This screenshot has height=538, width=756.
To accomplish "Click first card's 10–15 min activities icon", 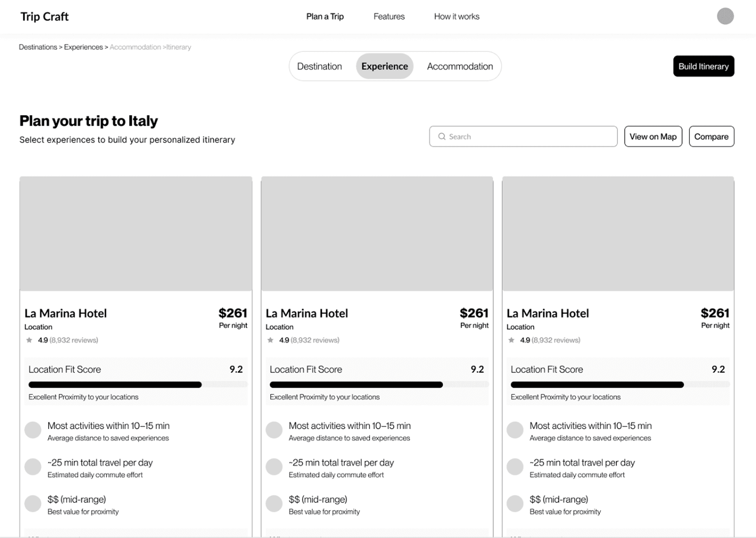I will [x=33, y=430].
